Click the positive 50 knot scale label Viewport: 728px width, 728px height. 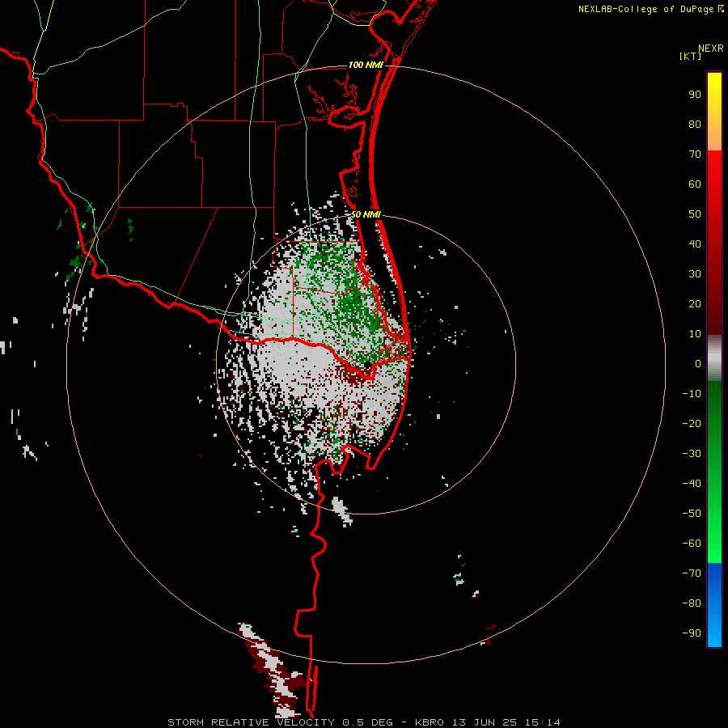695,214
